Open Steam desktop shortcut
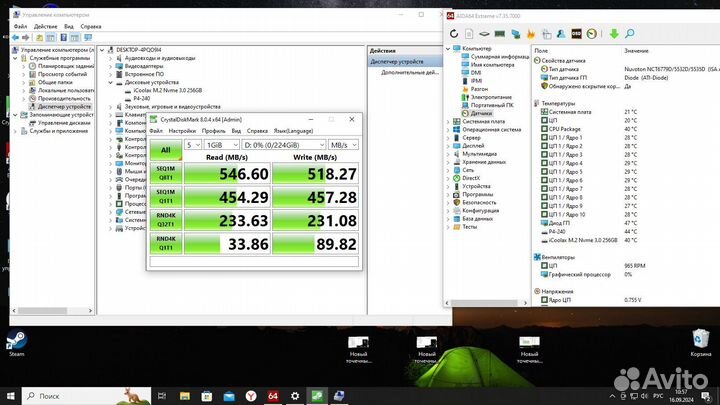 (17, 343)
